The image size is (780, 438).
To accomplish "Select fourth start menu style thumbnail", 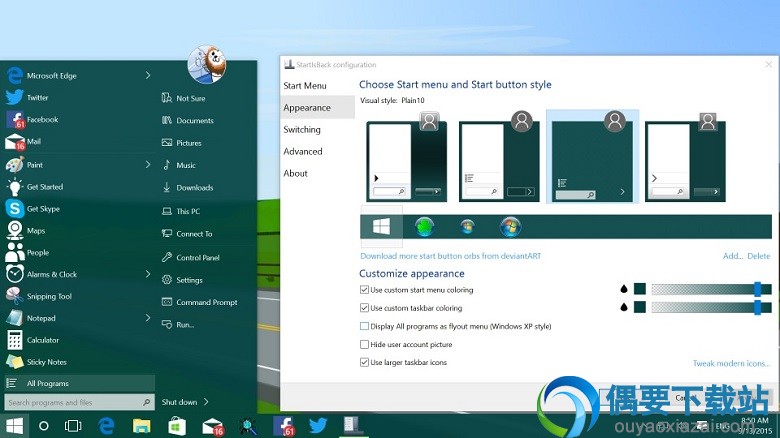I will [x=685, y=157].
